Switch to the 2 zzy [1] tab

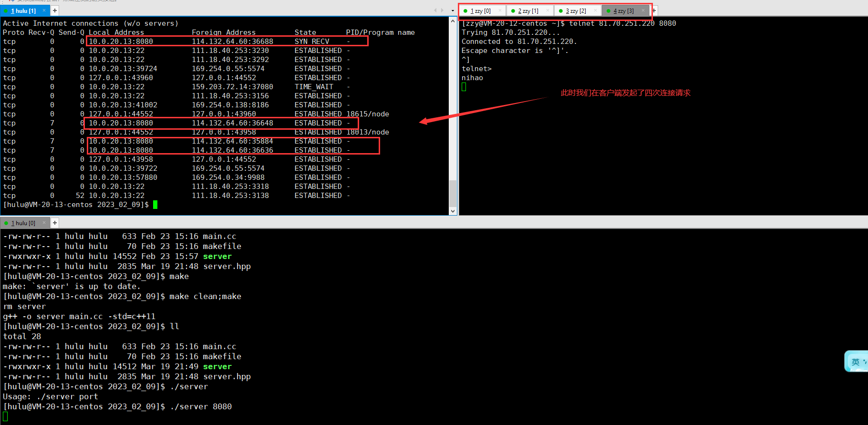click(x=529, y=10)
